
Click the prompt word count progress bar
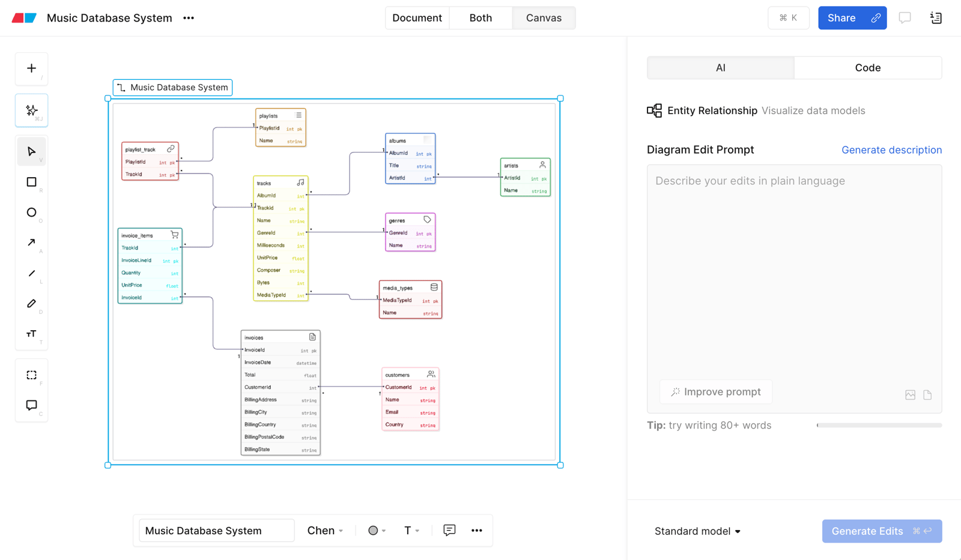click(x=879, y=426)
